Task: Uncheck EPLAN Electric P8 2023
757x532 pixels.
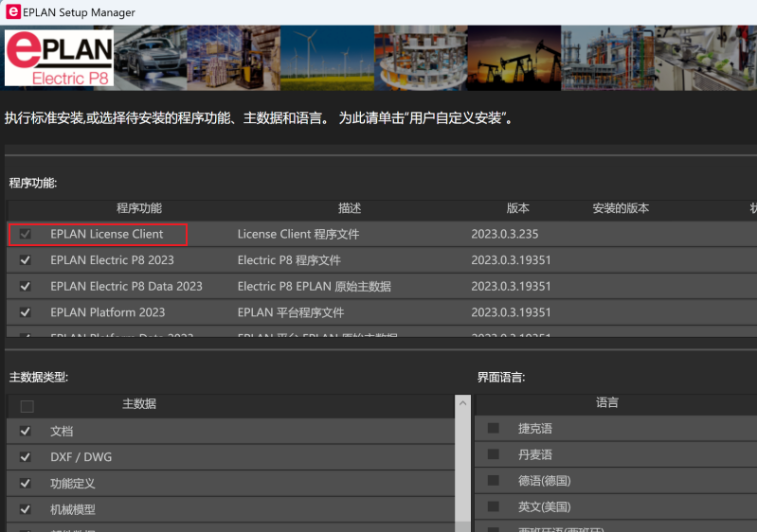Action: pyautogui.click(x=26, y=260)
